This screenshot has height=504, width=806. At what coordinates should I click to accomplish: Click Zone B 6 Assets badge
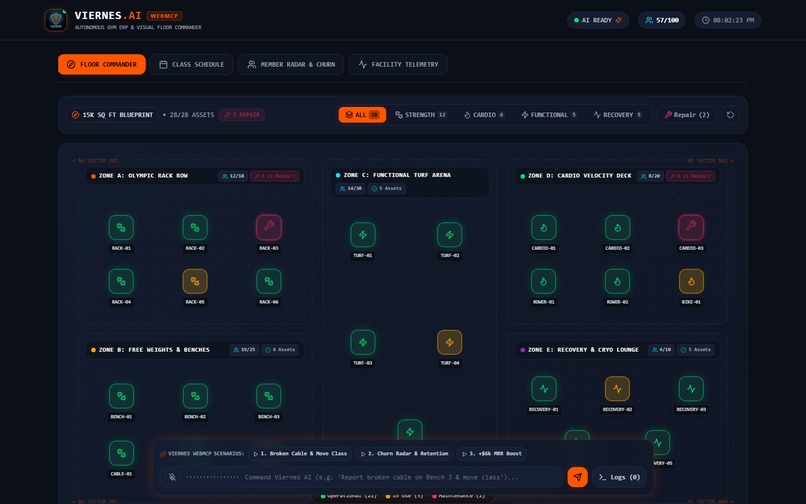coord(280,350)
